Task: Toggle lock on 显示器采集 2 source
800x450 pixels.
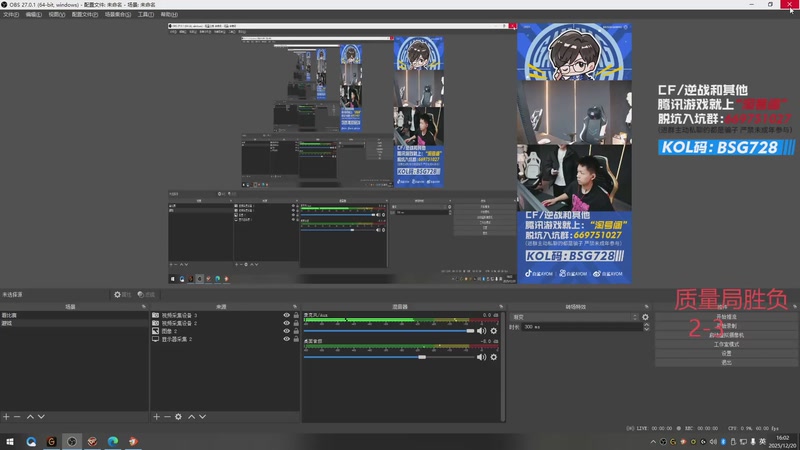Action: pos(296,339)
